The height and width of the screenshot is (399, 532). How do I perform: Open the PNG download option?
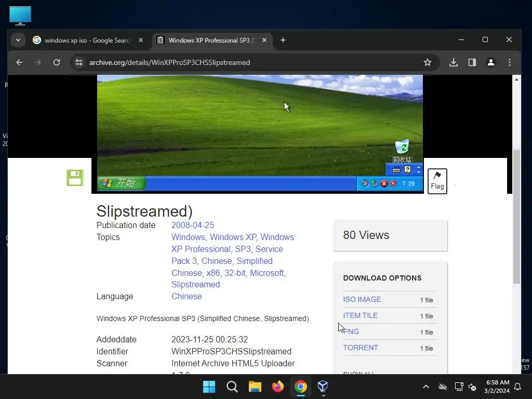tap(351, 331)
